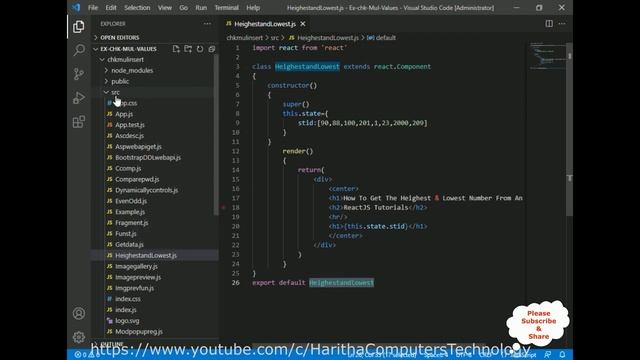Click New Folder icon in explorer header
Image resolution: width=640 pixels, height=360 pixels.
pyautogui.click(x=188, y=49)
